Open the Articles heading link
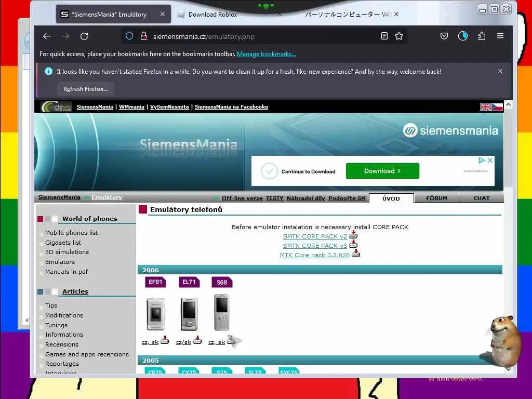 [75, 291]
